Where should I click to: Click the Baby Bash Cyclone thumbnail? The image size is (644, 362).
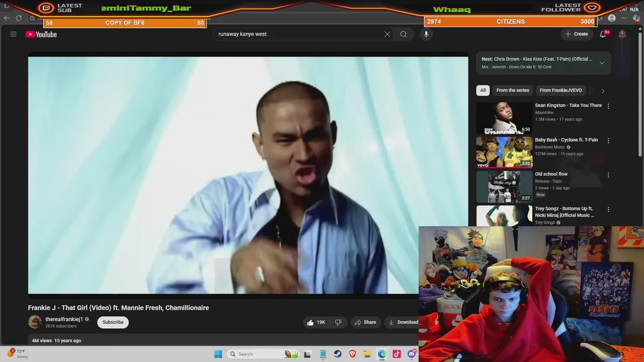(x=504, y=152)
